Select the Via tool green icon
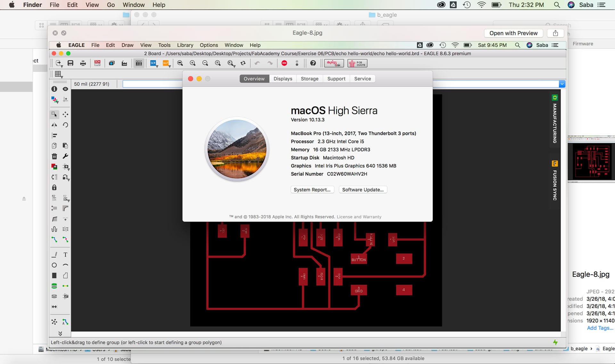This screenshot has width=615, height=364. coord(54,286)
